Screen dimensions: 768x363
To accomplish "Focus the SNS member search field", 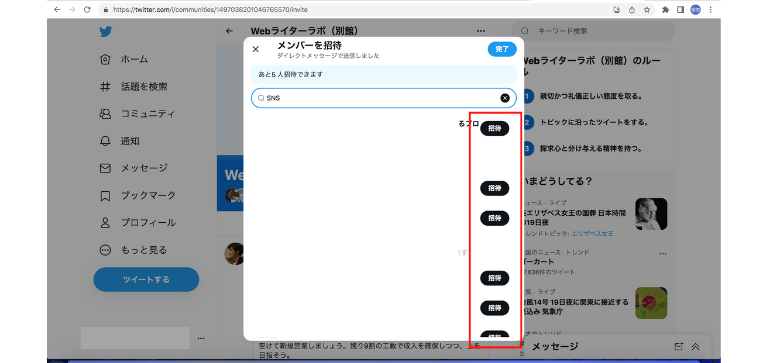I will click(384, 98).
